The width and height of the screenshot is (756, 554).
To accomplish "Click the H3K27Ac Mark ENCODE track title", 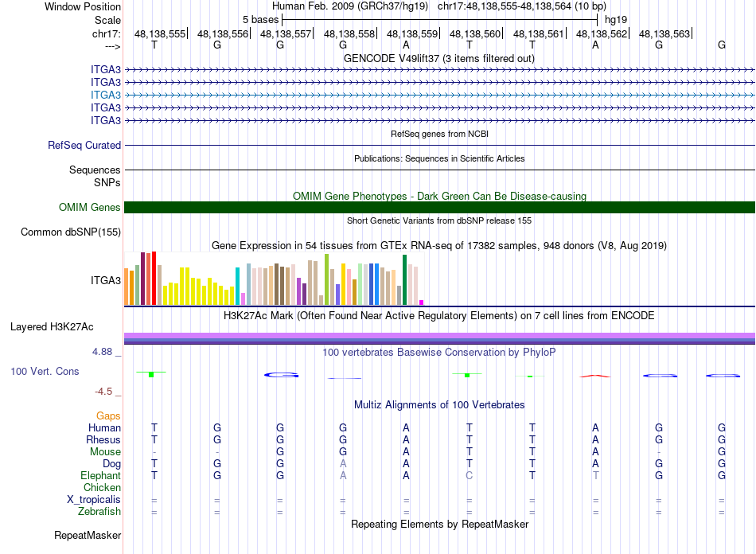I will tap(439, 316).
